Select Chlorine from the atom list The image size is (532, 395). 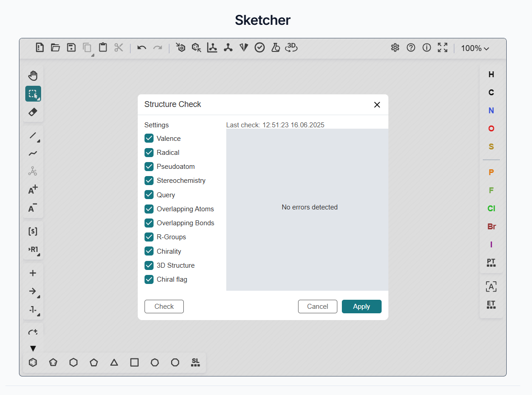491,208
